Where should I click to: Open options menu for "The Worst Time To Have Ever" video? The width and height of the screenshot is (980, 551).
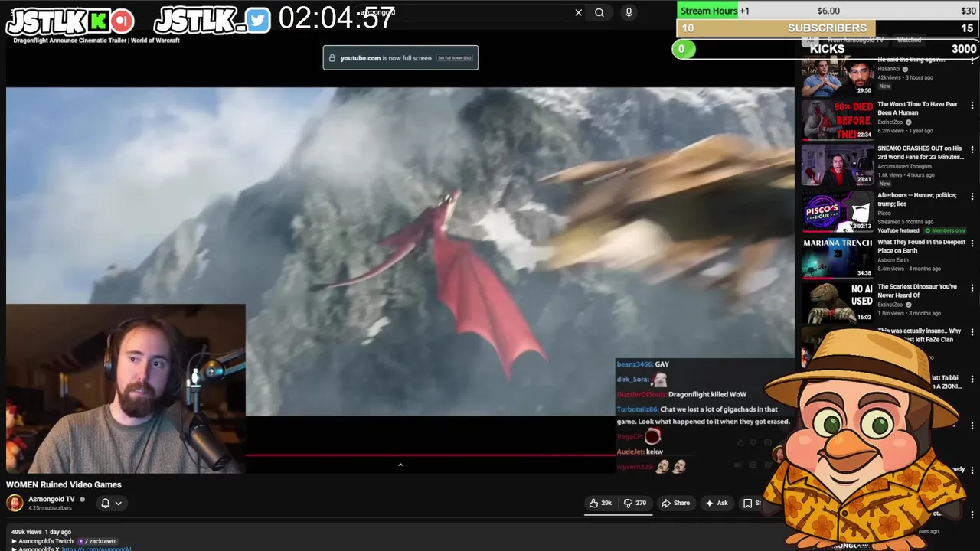(972, 106)
